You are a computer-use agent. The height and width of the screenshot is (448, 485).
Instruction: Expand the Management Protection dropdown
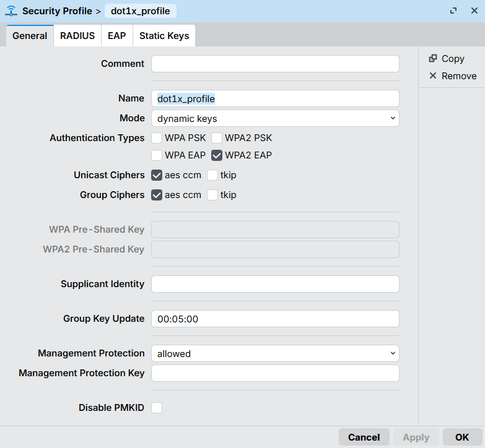(275, 354)
